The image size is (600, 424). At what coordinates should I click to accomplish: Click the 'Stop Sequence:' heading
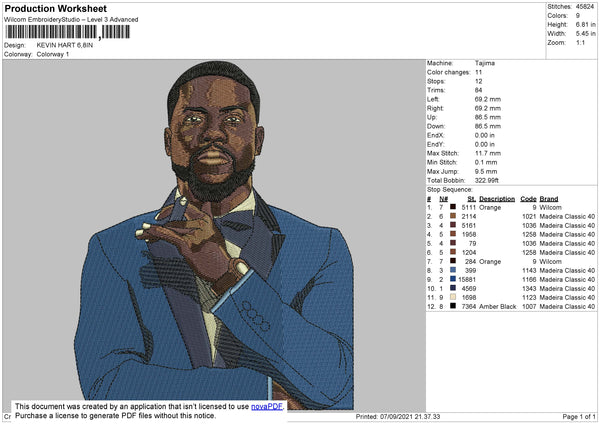(450, 190)
